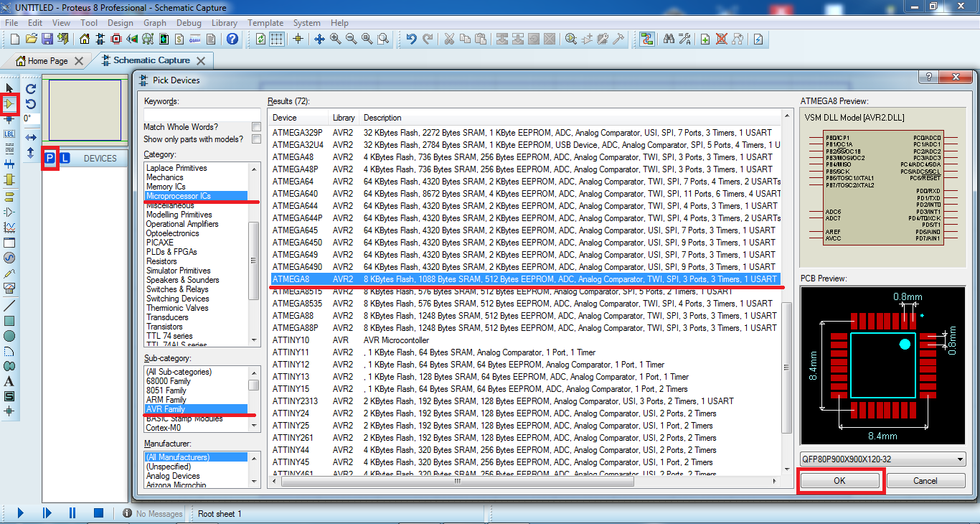The image size is (980, 524).
Task: Toggle the Wire Autorouter toolbar icon
Action: 648,39
